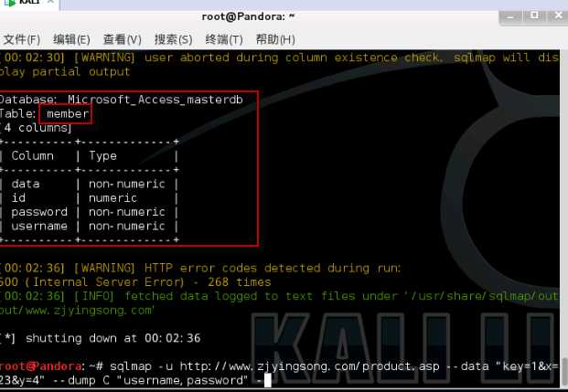Image resolution: width=568 pixels, height=392 pixels.
Task: Open the 搜索(S) menu
Action: pos(173,39)
